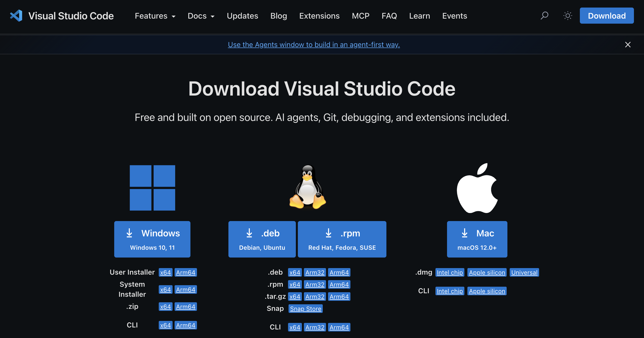644x338 pixels.
Task: Download the .deb Debian, Ubuntu package
Action: coord(262,239)
